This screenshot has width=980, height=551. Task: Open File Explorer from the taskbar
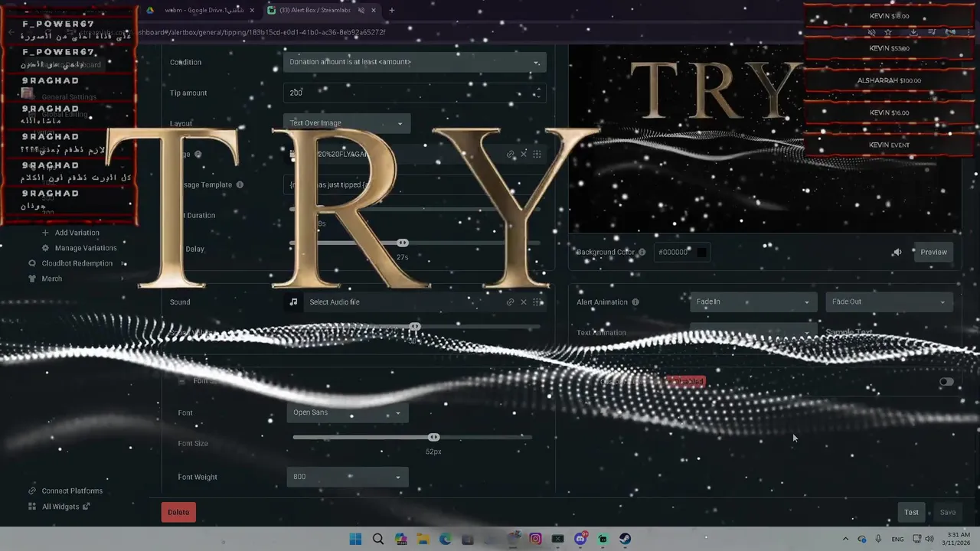(x=423, y=540)
